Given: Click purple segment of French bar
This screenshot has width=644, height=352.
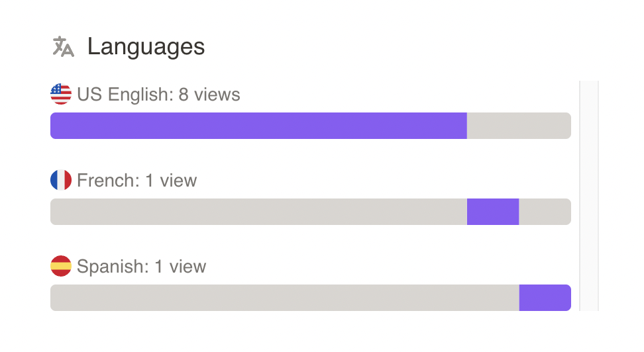Looking at the screenshot, I should (x=493, y=212).
